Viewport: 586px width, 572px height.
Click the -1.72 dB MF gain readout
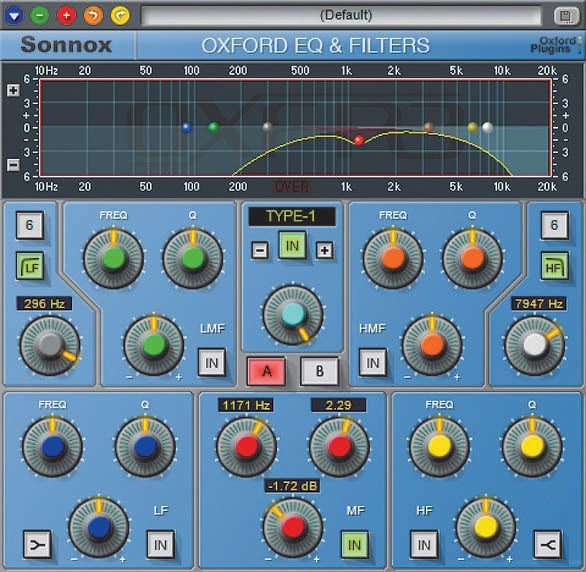(293, 486)
